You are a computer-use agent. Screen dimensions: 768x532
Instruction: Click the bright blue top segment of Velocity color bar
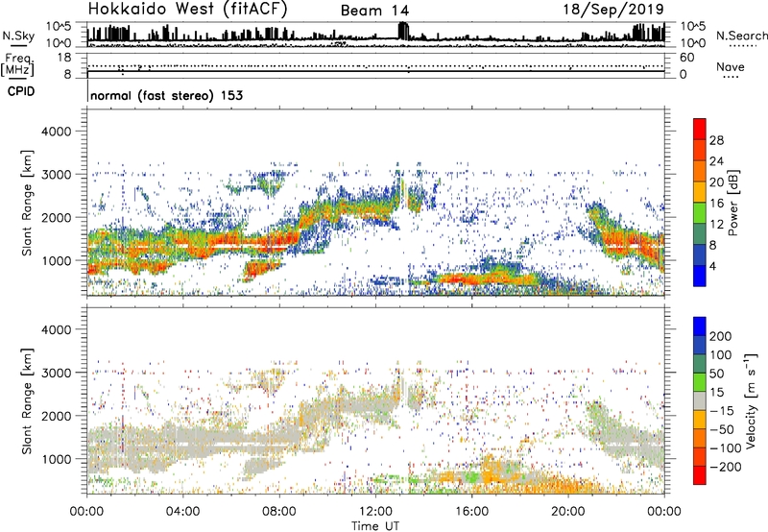point(700,326)
